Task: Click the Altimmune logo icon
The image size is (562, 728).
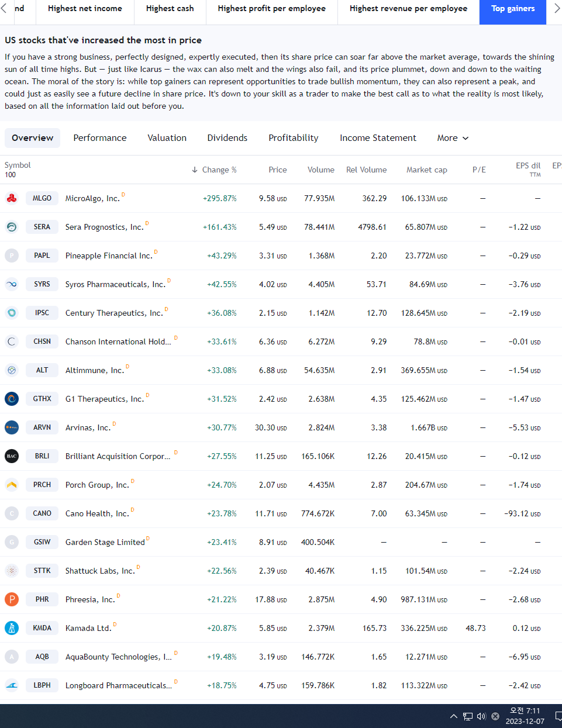Action: (12, 370)
